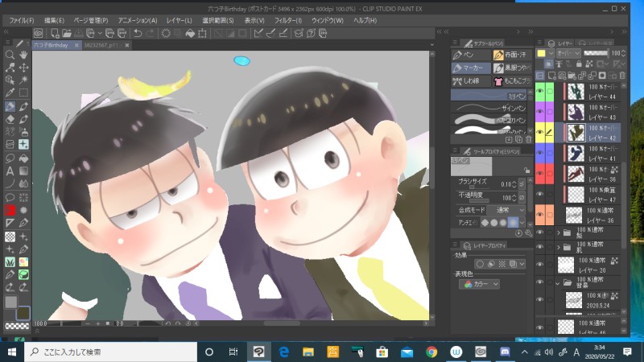Viewport: 644px width, 362px height.
Task: Tick the checkbox beside layer レイヤー 41
Action: point(550,153)
